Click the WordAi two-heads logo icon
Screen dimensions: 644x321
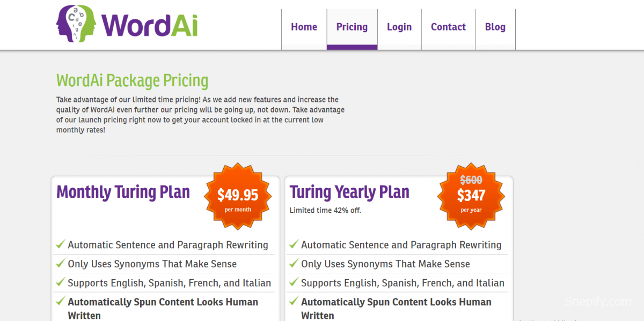[x=76, y=24]
